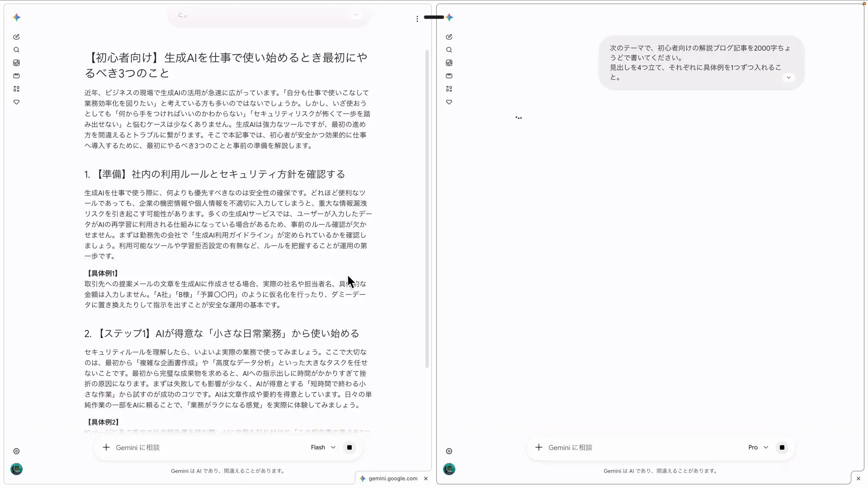Expand the collapsed prompt bubble in left window
868x488 pixels.
(356, 15)
